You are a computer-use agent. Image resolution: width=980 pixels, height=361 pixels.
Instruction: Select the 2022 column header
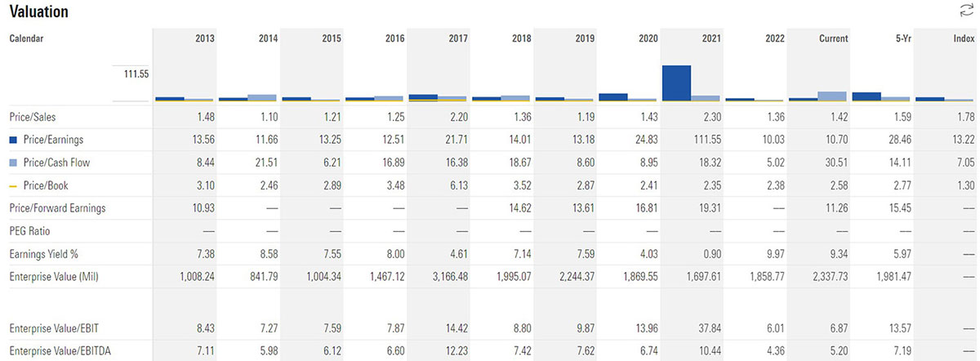pyautogui.click(x=774, y=38)
